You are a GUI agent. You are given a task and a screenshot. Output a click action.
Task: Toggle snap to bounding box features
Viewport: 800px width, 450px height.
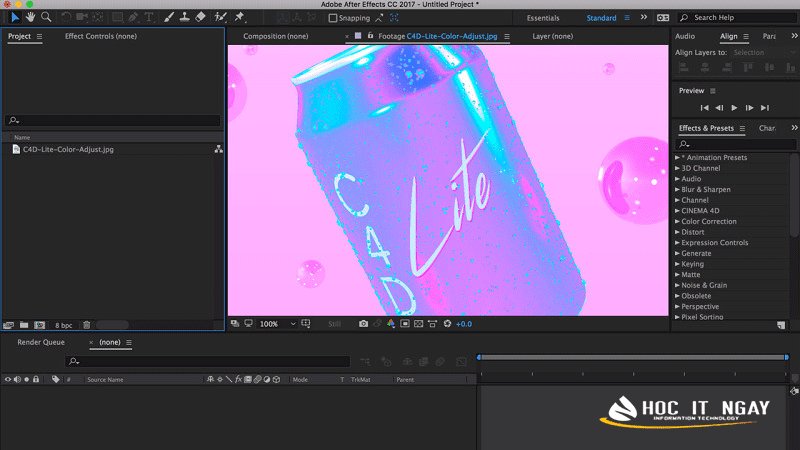[x=394, y=18]
